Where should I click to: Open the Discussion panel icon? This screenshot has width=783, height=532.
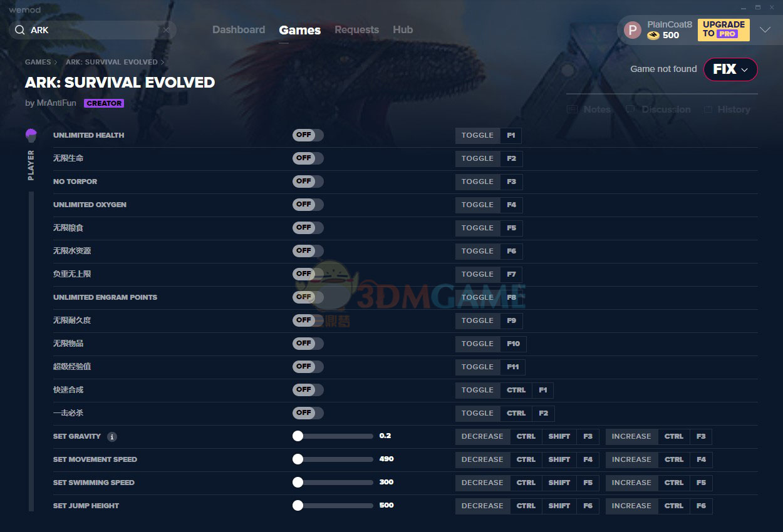coord(630,110)
